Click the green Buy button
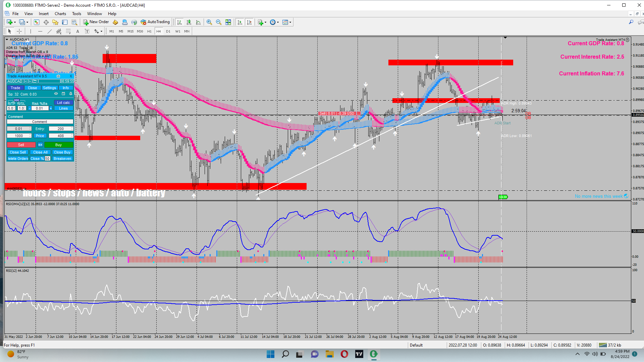The height and width of the screenshot is (362, 644). pyautogui.click(x=58, y=145)
